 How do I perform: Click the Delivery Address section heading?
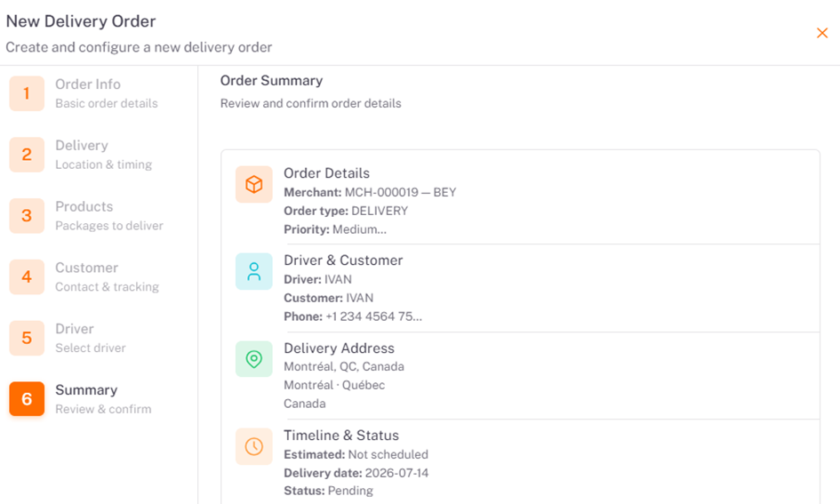339,348
